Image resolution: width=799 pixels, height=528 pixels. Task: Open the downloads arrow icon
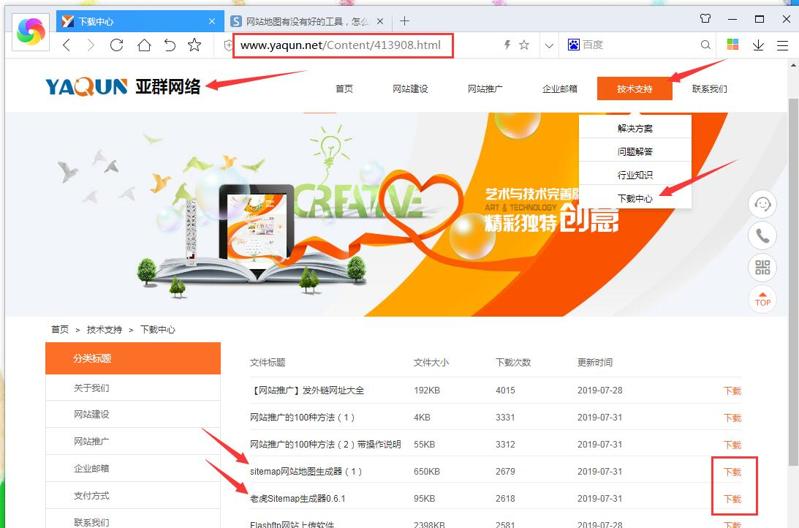pos(758,45)
